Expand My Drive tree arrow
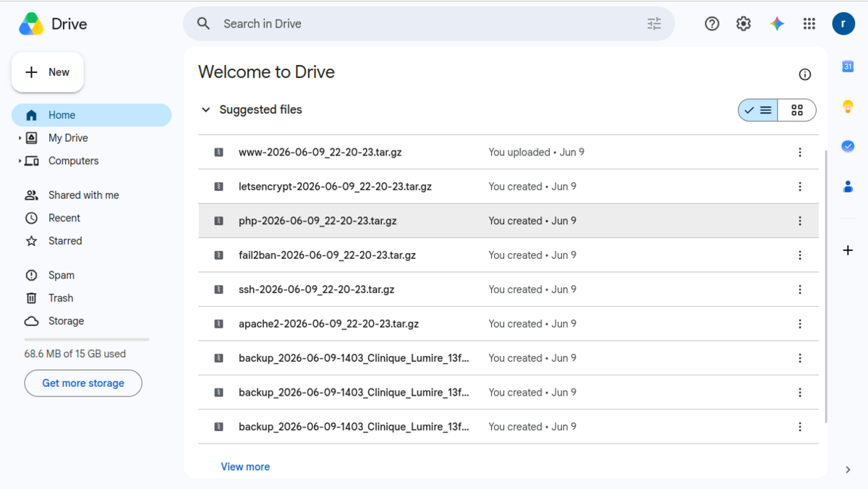 click(20, 138)
